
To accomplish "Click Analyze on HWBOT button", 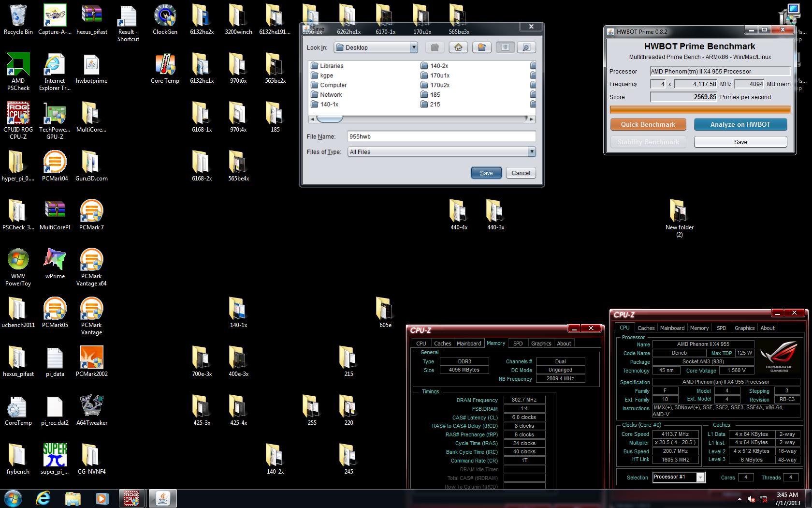I will (x=740, y=124).
